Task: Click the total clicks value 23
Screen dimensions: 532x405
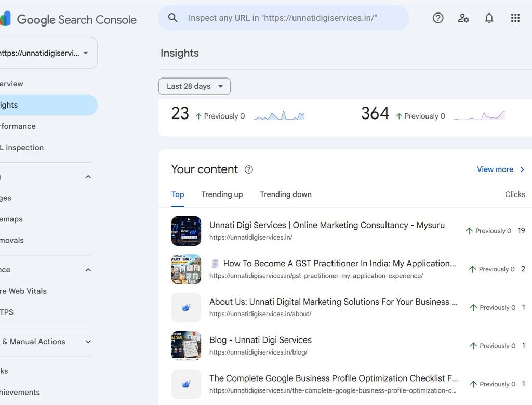Action: (x=180, y=113)
